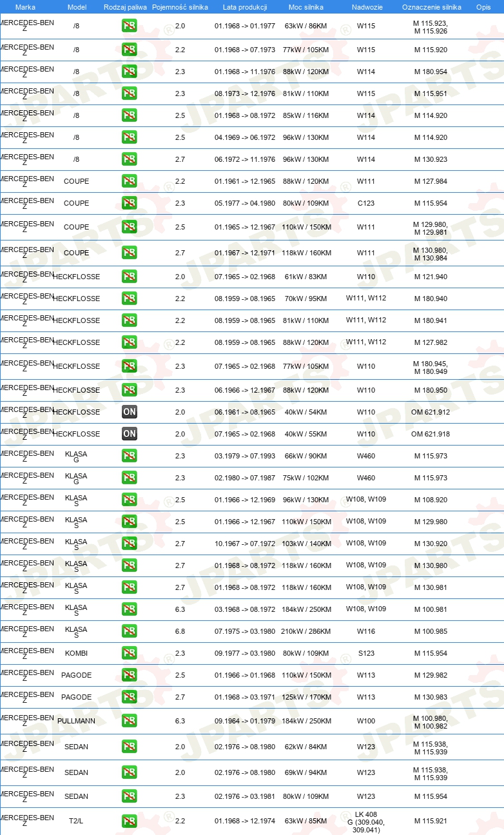
Task: Click engine codes M 115.923, M 115.926
Action: coord(431,26)
